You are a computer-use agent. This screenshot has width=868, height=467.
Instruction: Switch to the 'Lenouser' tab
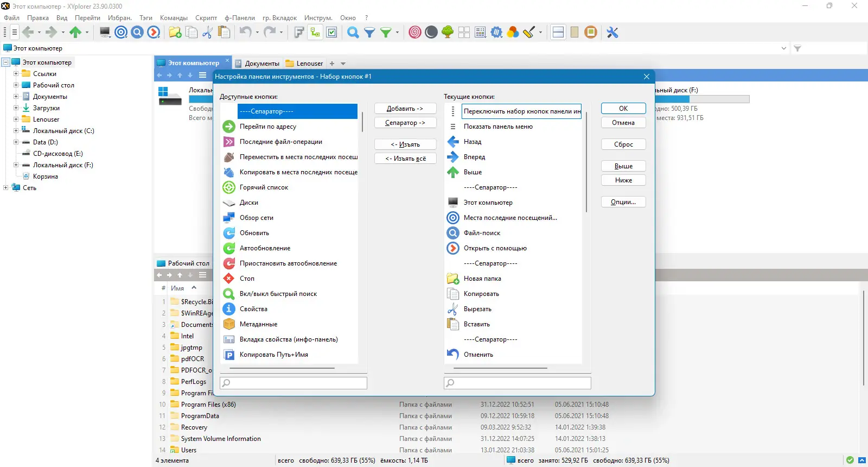point(304,64)
